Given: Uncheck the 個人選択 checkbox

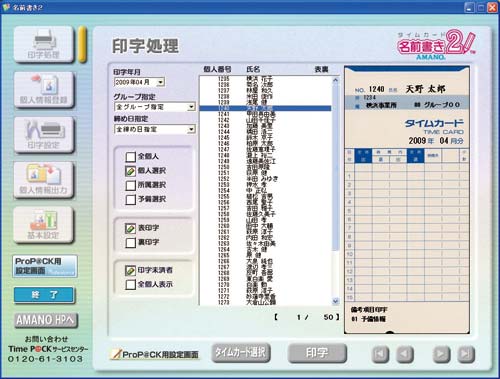Looking at the screenshot, I should [131, 171].
